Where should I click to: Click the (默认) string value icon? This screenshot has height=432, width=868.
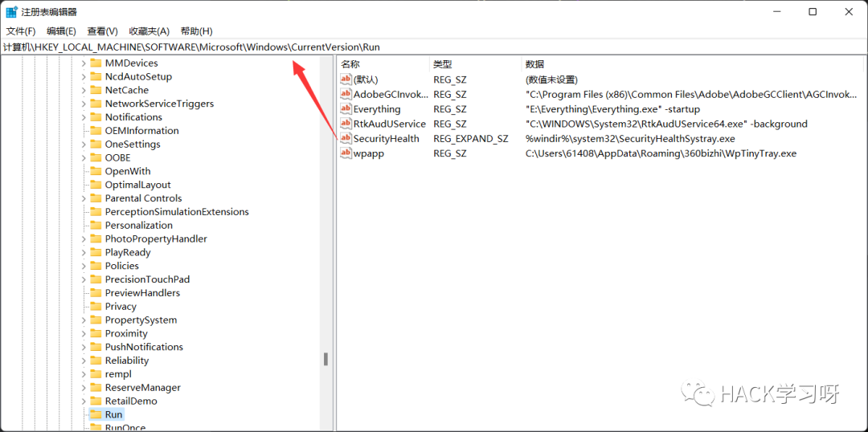point(346,79)
